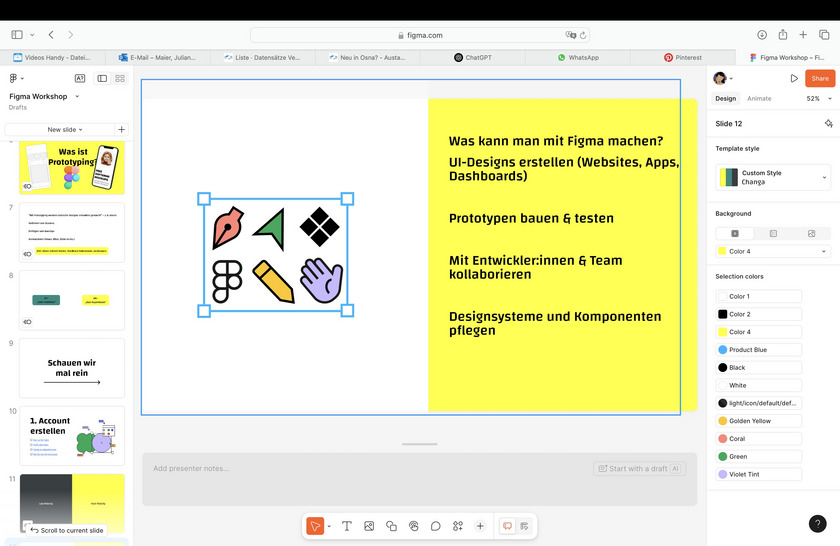Click Safari share icon
840x546 pixels.
[783, 35]
